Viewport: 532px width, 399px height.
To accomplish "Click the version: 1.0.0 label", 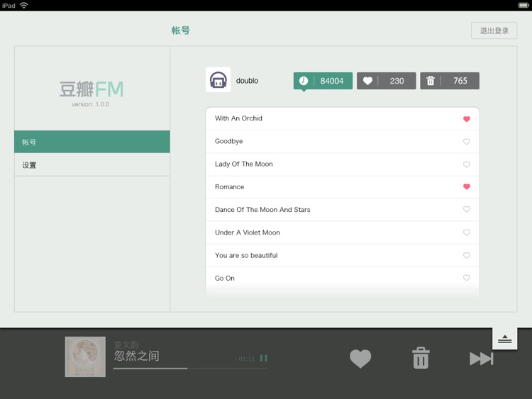I will 90,104.
